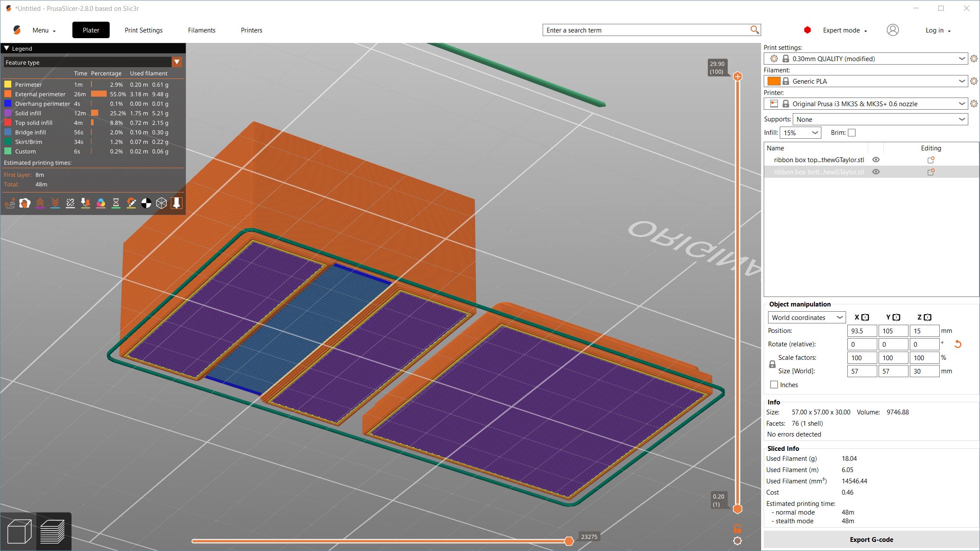Viewport: 980px width, 551px height.
Task: Collapse the Legend panel triangle
Action: (7, 48)
